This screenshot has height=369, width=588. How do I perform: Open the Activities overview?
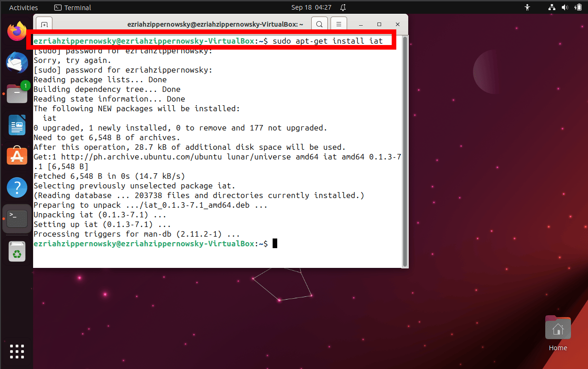pyautogui.click(x=23, y=7)
